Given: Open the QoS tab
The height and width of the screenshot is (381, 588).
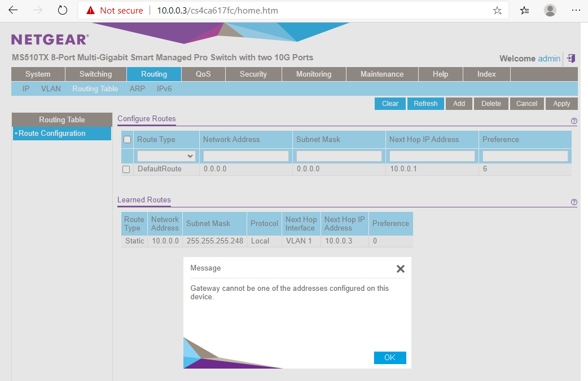Looking at the screenshot, I should [x=203, y=74].
